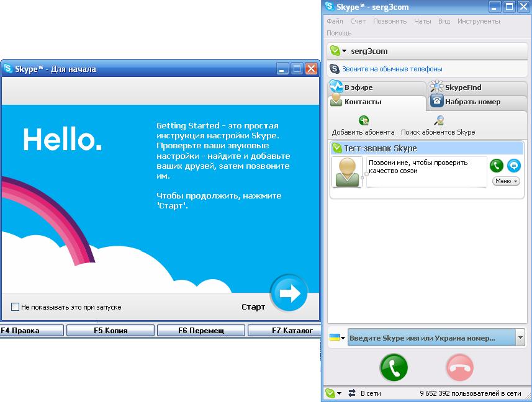
Task: Select the 'Тест-звонок Skype' contact
Action: [x=427, y=148]
